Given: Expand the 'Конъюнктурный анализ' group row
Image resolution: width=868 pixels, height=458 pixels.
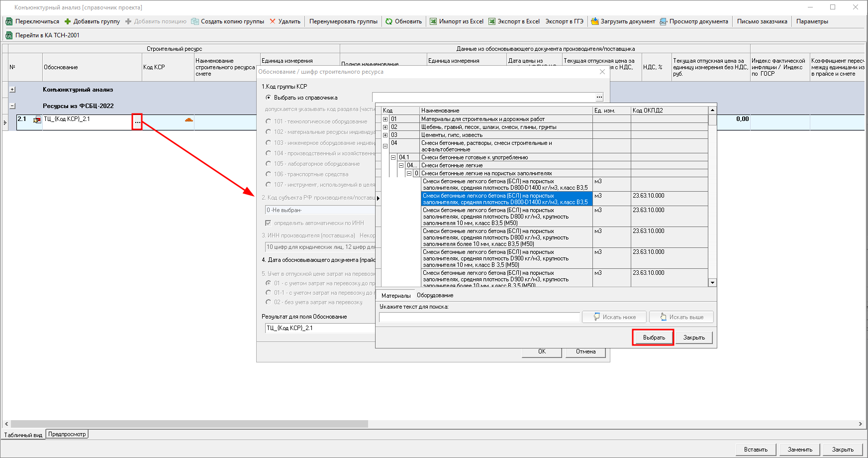Looking at the screenshot, I should [x=12, y=90].
